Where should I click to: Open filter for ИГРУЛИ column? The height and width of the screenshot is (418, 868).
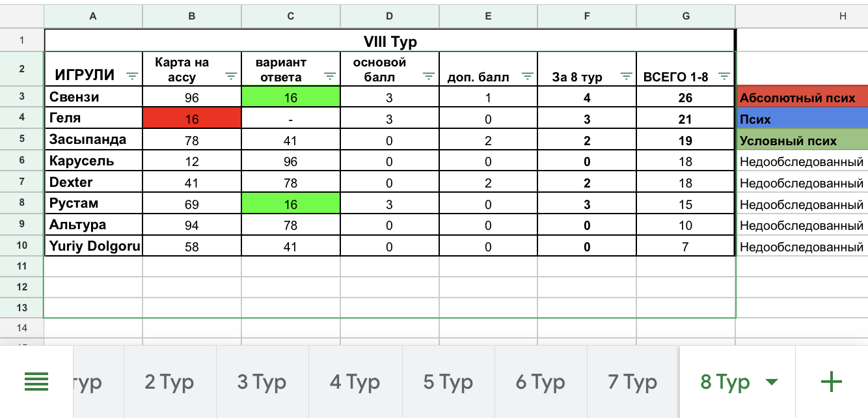(x=132, y=76)
